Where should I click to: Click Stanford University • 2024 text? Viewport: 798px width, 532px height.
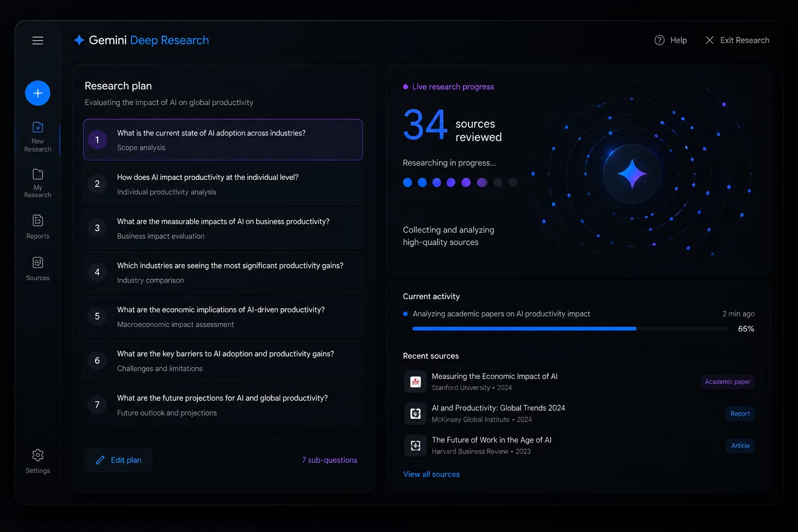coord(472,388)
